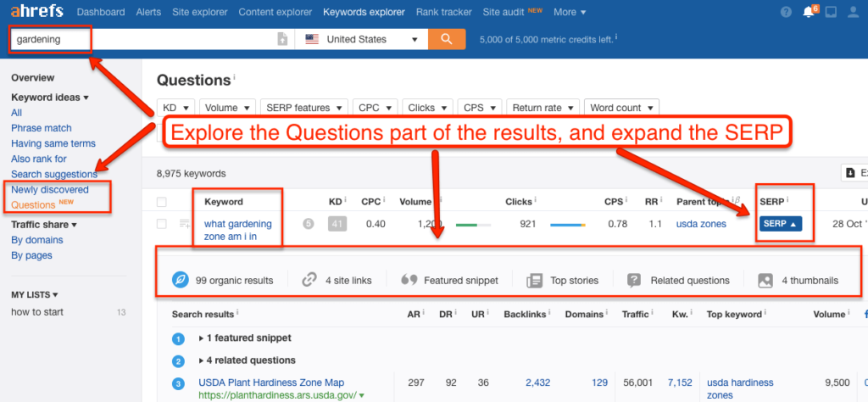Viewport: 868px width, 402px height.
Task: Click the info icon beside metric credits
Action: (616, 37)
